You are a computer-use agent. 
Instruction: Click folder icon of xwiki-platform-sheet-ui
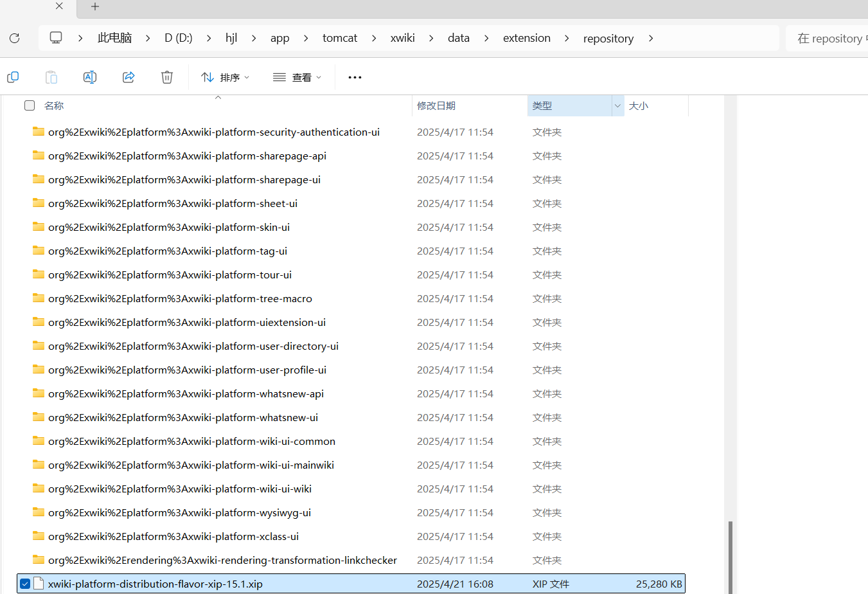39,203
